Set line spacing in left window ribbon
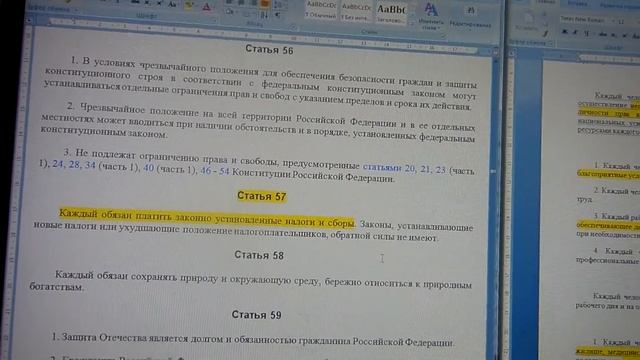The image size is (640, 360). tap(279, 4)
